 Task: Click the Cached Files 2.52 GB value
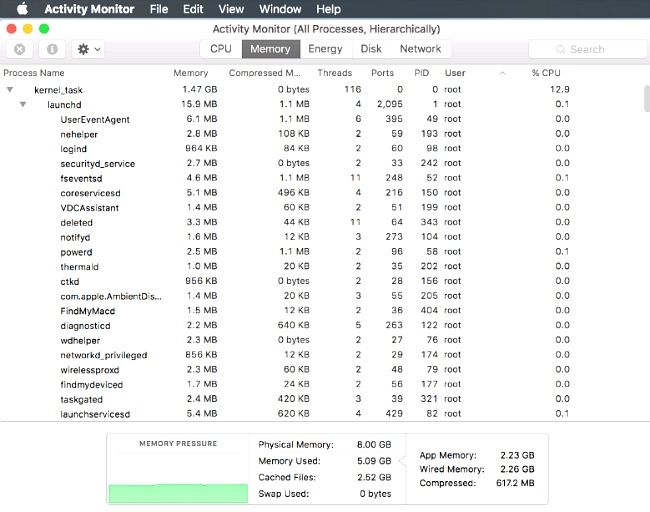coord(374,477)
